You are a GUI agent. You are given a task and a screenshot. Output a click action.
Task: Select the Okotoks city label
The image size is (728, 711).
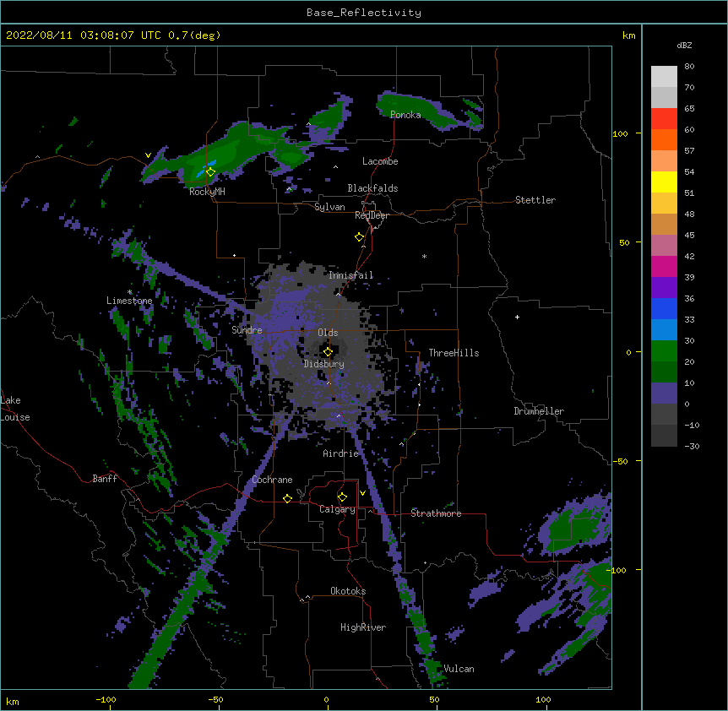point(348,591)
